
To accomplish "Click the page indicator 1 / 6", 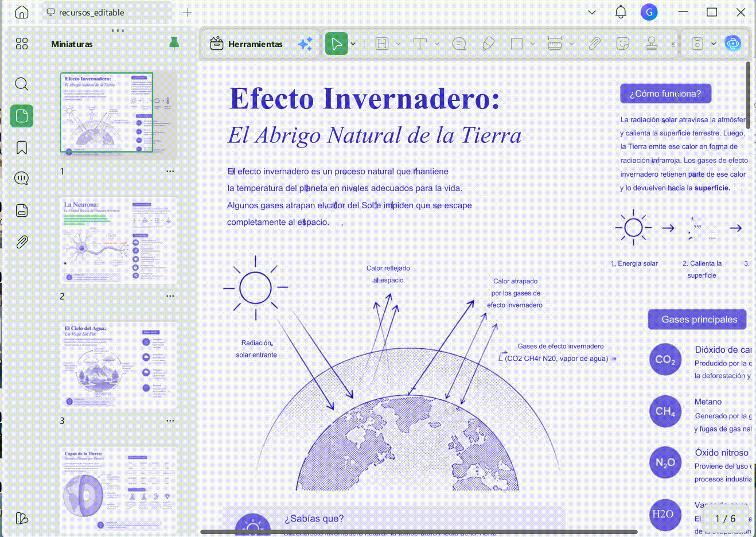I will click(725, 519).
